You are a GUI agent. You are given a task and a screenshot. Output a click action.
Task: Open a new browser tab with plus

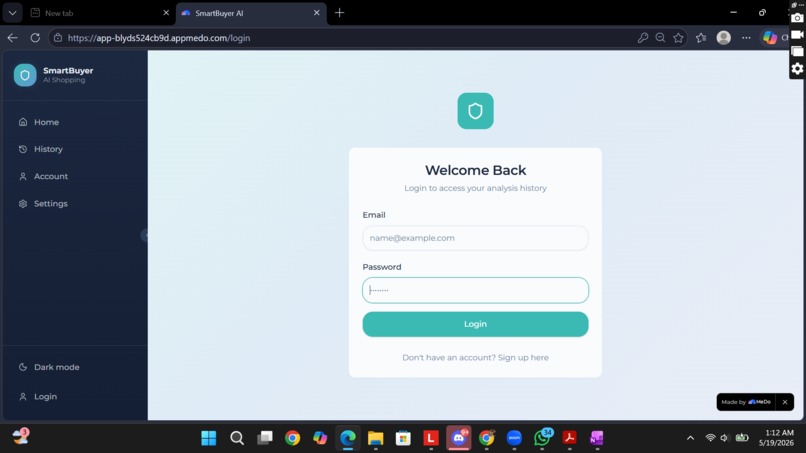[x=339, y=13]
